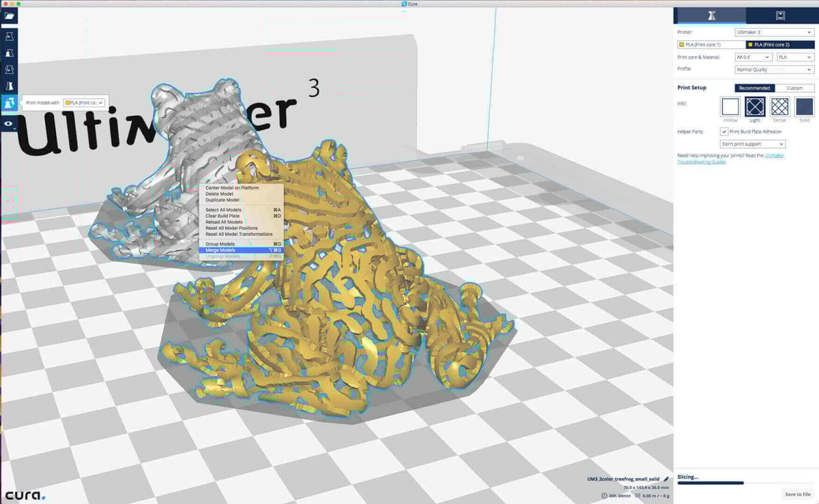The width and height of the screenshot is (819, 504).
Task: Click the filament length spool icon
Action: click(x=637, y=496)
